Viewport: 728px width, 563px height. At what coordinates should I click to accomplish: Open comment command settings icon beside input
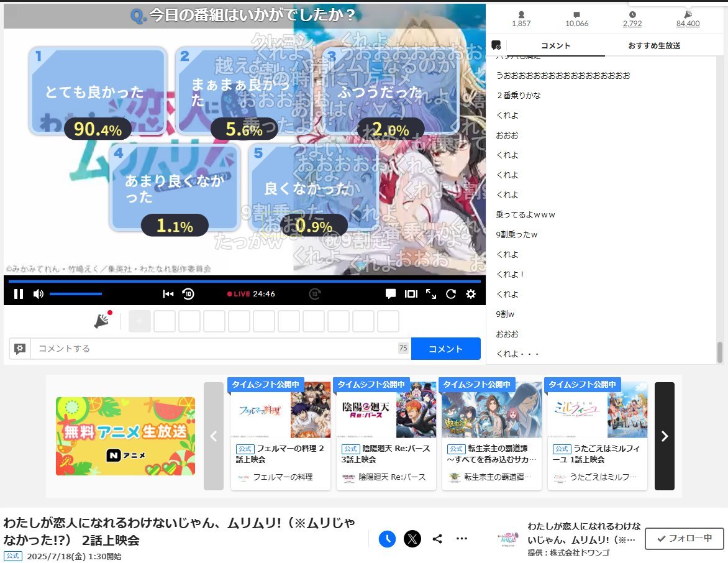coord(19,349)
